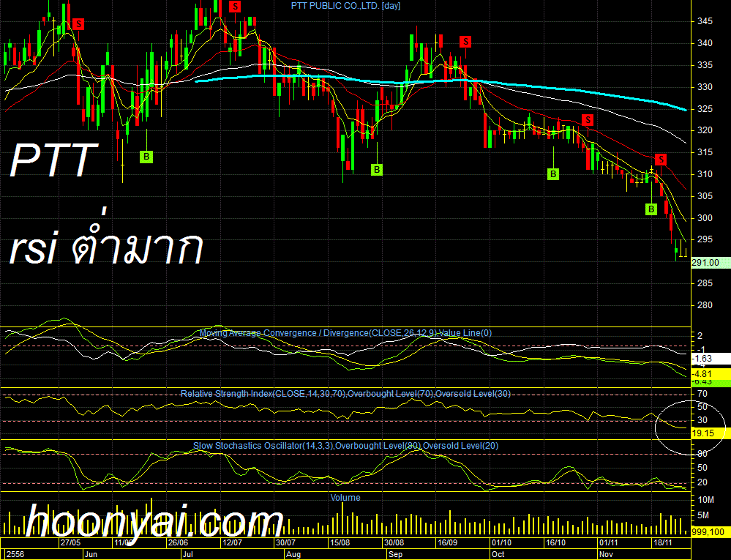Screen dimensions: 731x560
Task: Click the month label Sep
Action: [x=395, y=554]
